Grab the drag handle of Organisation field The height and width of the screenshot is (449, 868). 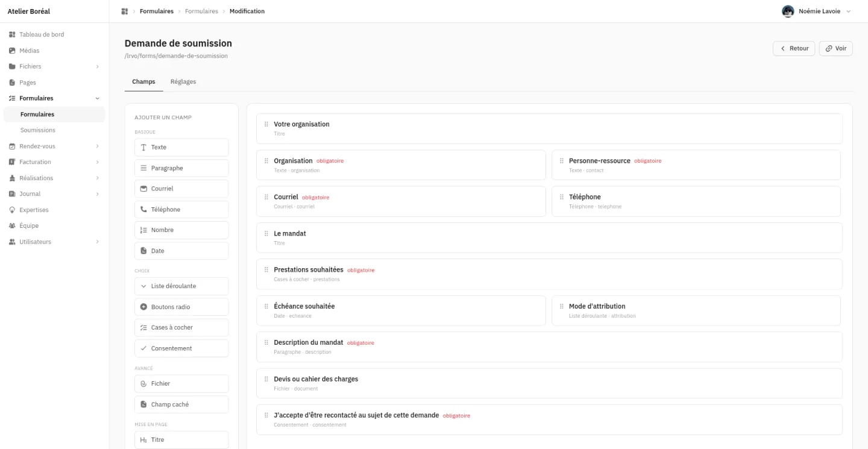tap(266, 161)
